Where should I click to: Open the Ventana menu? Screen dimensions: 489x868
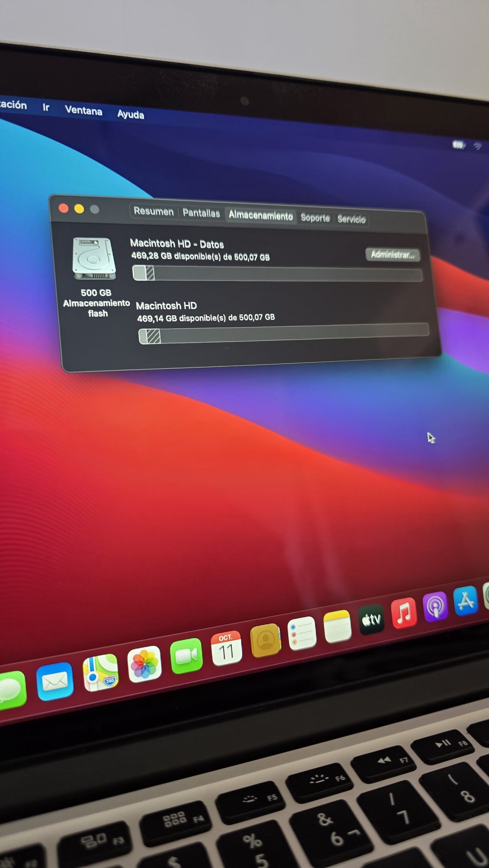point(83,111)
